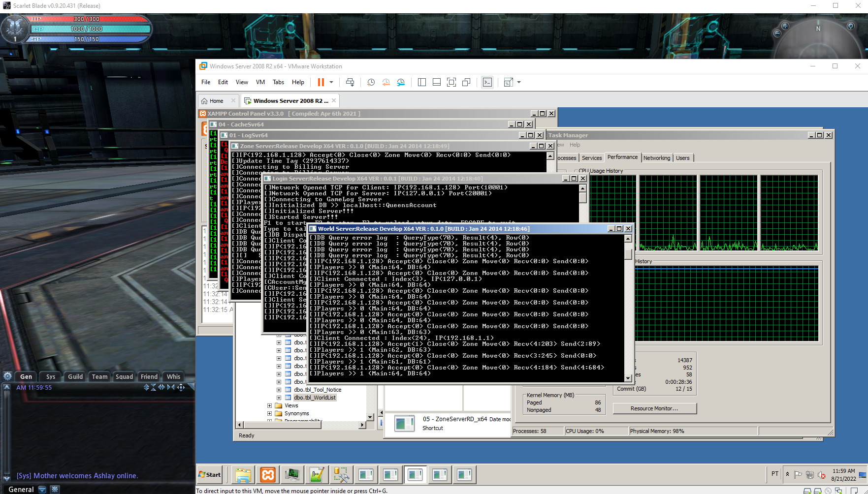Open the VM power options dropdown arrow
868x494 pixels.
coord(331,82)
